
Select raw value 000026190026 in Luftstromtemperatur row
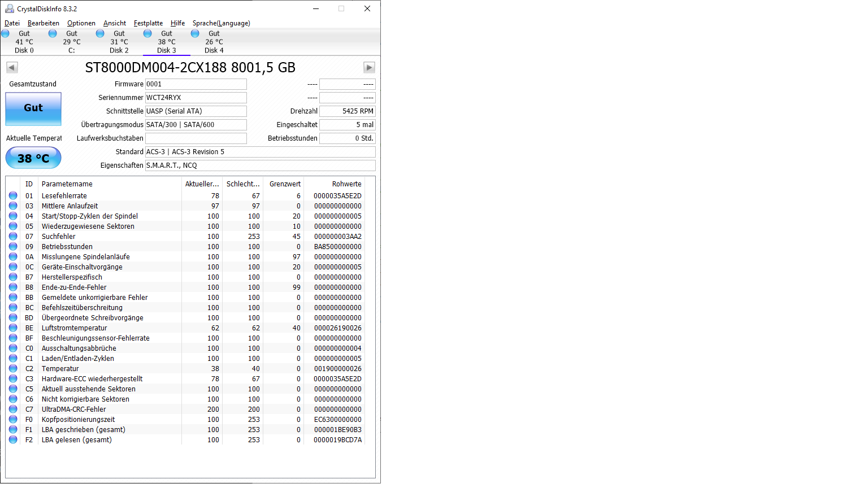[x=337, y=328]
